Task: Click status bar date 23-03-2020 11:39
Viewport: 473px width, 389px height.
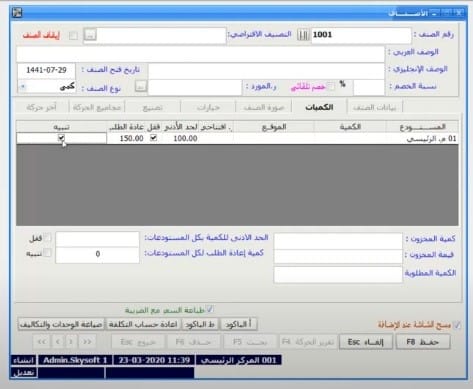Action: tap(154, 360)
